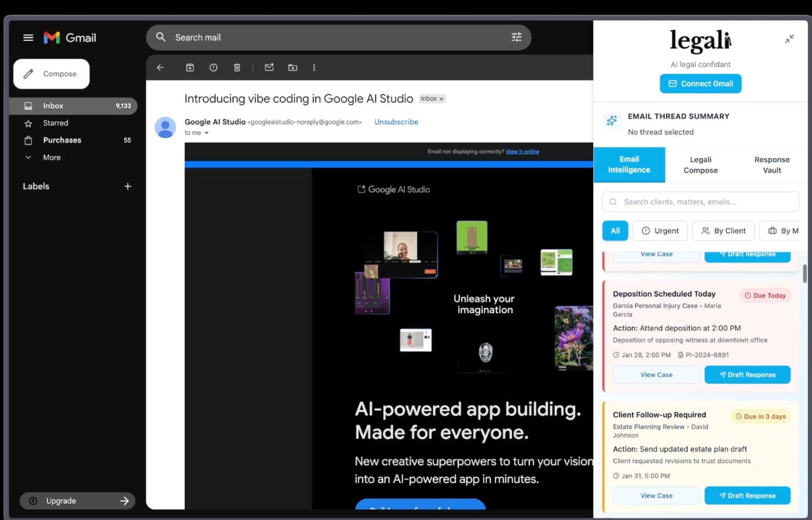812x520 pixels.
Task: Report this email as spam
Action: click(x=213, y=67)
